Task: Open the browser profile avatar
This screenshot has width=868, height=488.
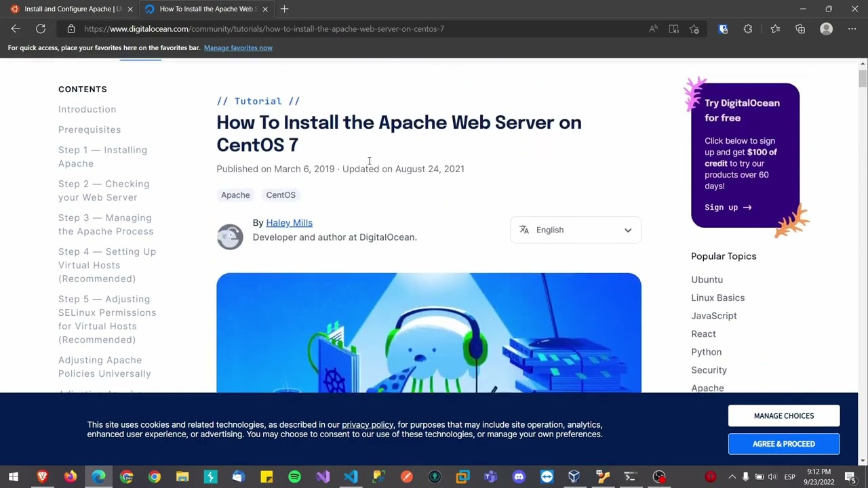Action: tap(826, 29)
